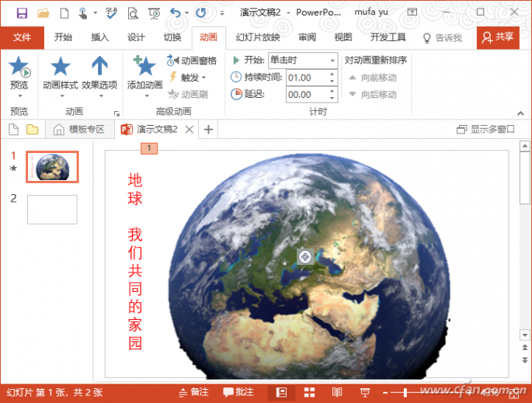Click the 告诉我 search box
This screenshot has width=532, height=403.
click(x=443, y=37)
